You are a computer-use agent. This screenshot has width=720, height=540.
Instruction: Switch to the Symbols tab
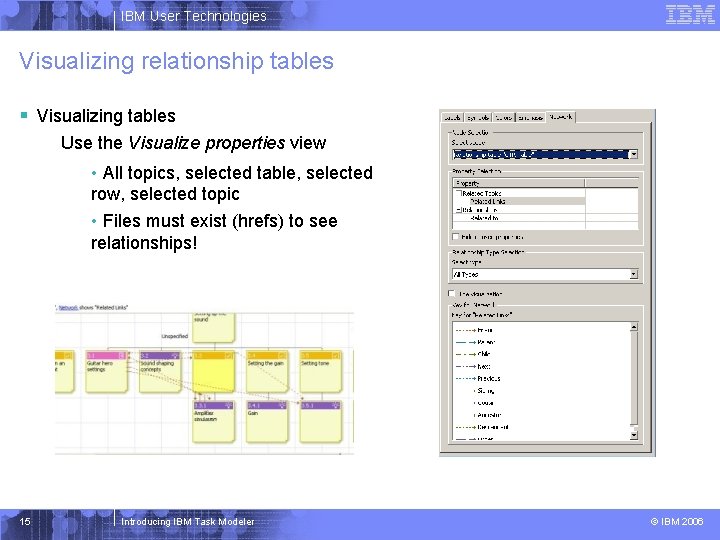(x=478, y=118)
